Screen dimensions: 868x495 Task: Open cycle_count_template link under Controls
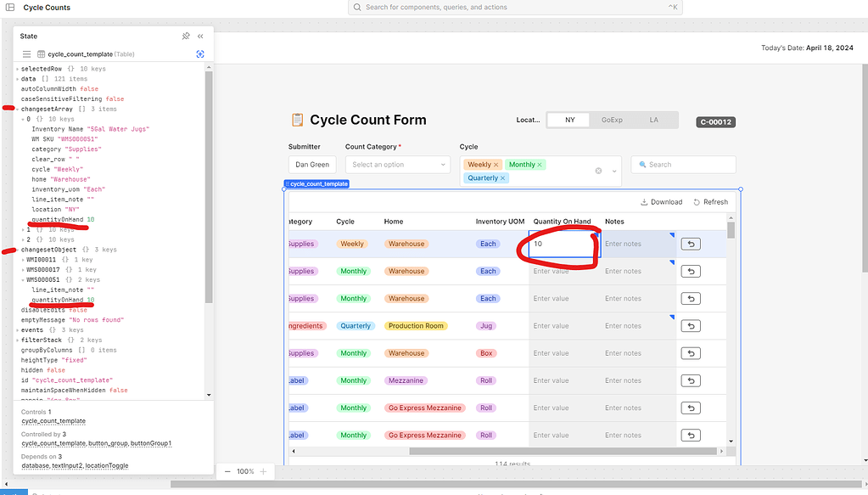[53, 421]
